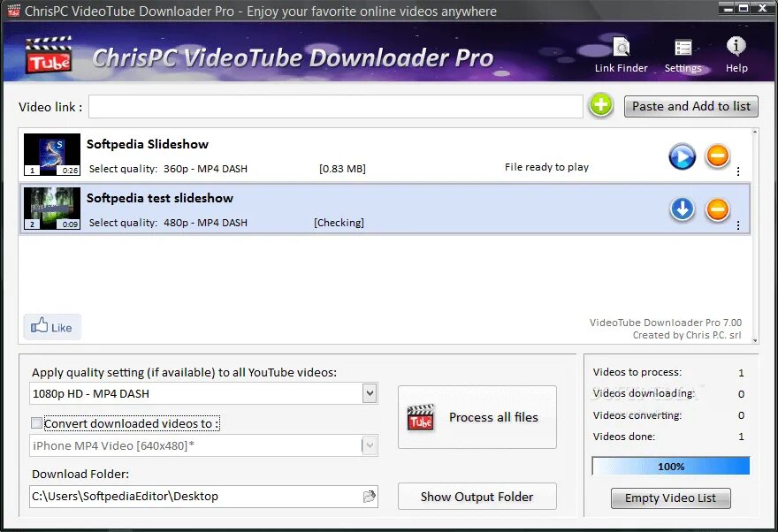This screenshot has width=778, height=532.
Task: Click the ChrisPC Tube logo in header
Action: (x=49, y=55)
